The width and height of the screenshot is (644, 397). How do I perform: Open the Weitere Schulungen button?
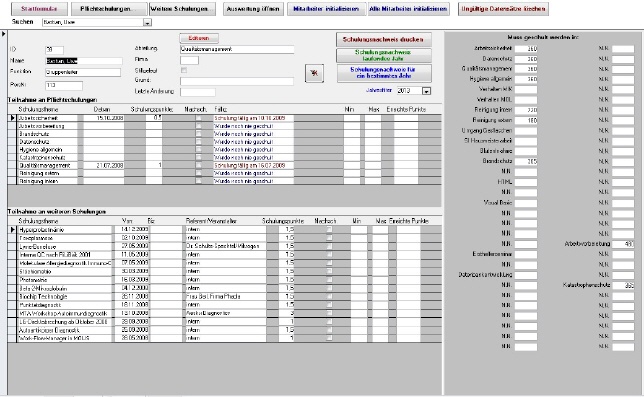182,9
